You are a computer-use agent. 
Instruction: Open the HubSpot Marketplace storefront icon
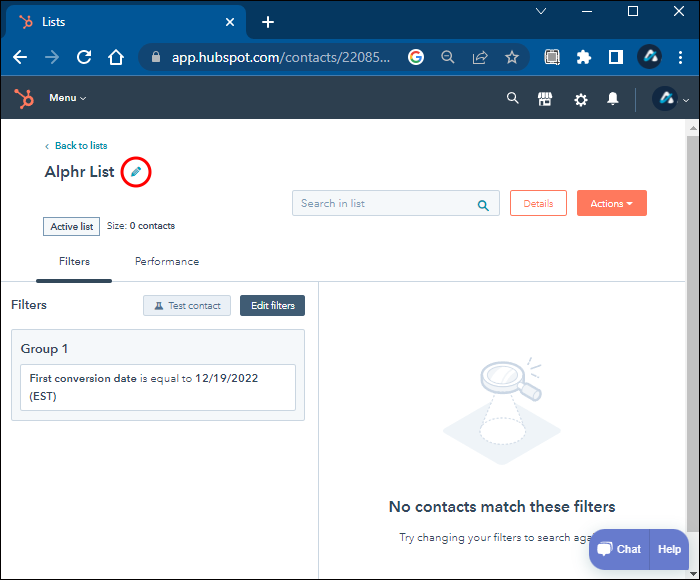coord(545,99)
